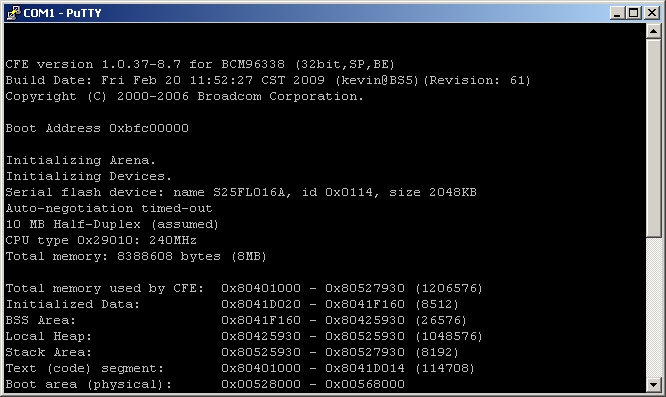
Task: Click the Broadcom Corporation copyright line
Action: (x=184, y=97)
